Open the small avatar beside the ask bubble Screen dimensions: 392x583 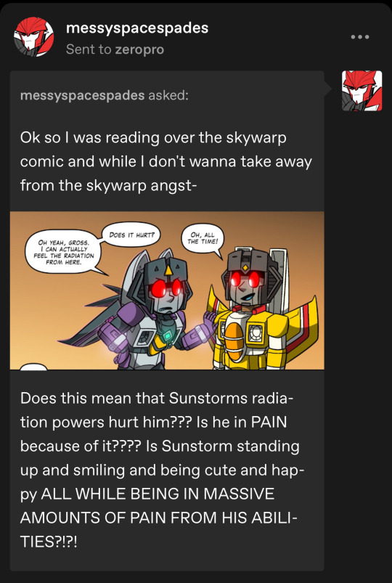[x=362, y=91]
